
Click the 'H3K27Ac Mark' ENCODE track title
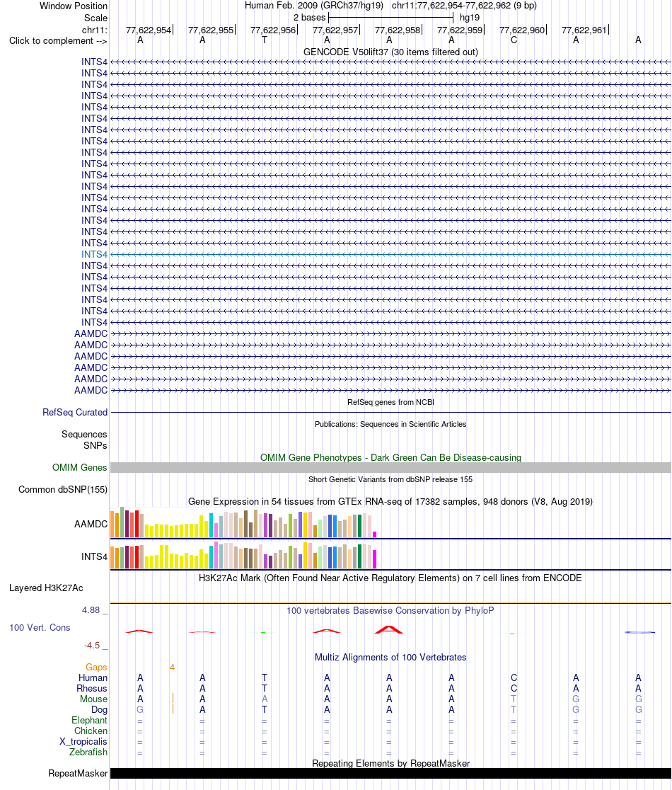(390, 578)
